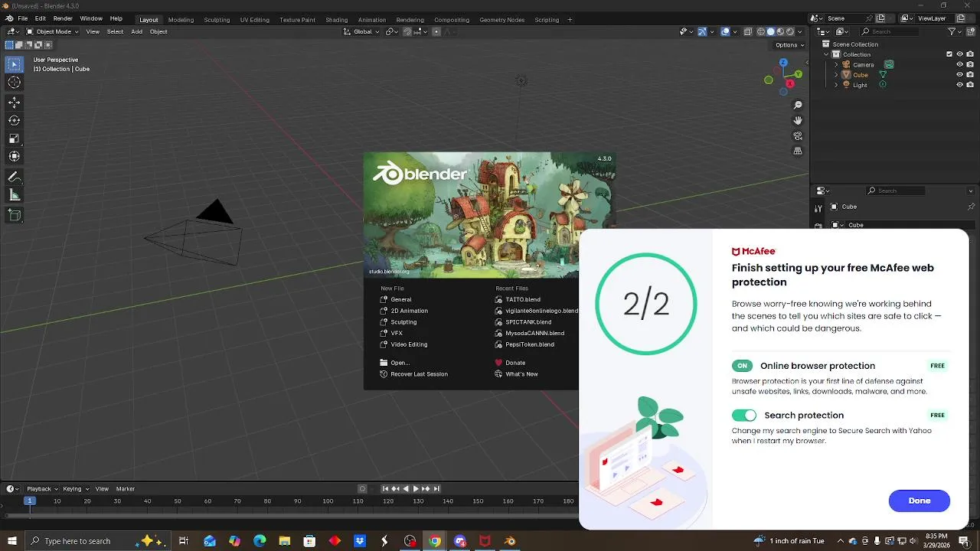This screenshot has width=980, height=551.
Task: Toggle proportional editing icon
Action: pyautogui.click(x=435, y=31)
